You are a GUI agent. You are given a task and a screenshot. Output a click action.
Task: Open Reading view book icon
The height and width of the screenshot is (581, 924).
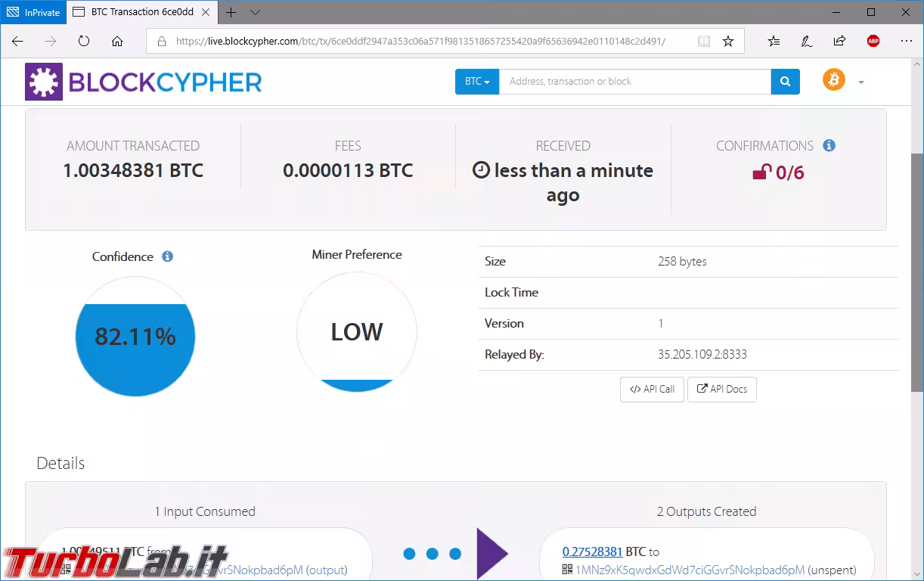(x=704, y=42)
